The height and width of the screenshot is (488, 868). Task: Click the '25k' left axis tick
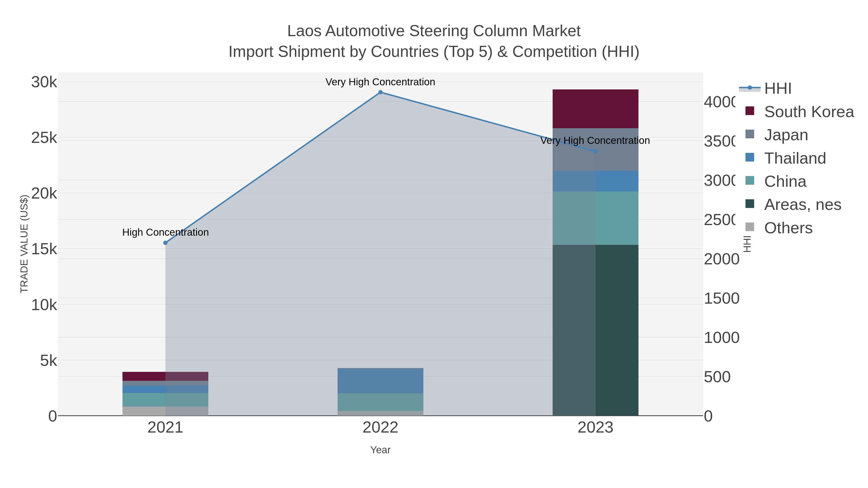(44, 138)
